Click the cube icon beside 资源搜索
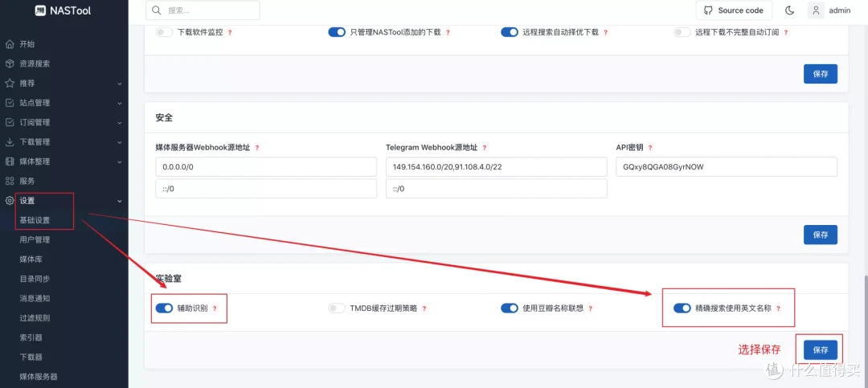 (10, 63)
